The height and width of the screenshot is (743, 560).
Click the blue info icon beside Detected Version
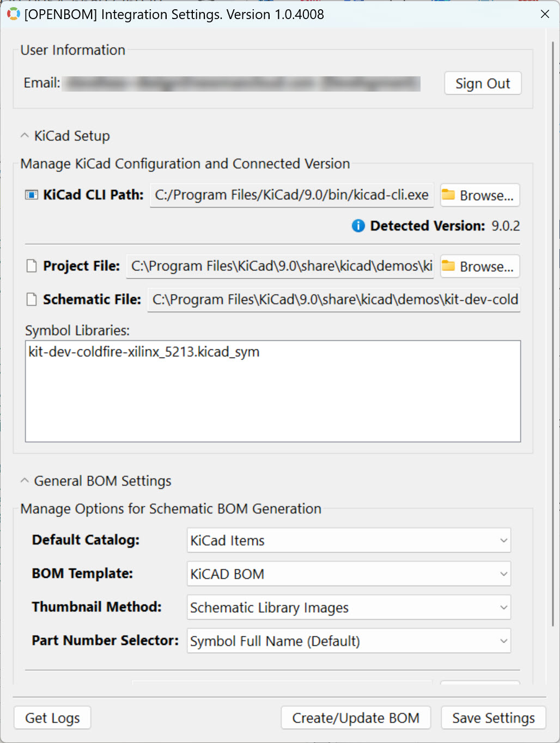(358, 226)
